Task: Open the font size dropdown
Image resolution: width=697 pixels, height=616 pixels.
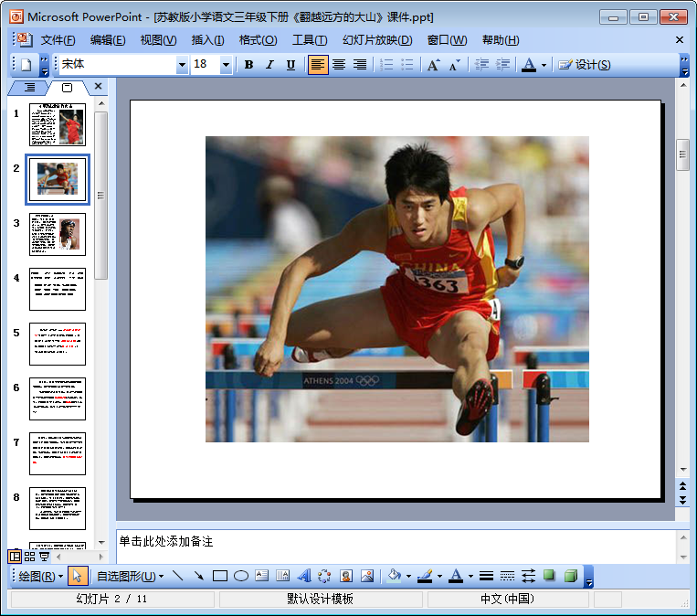Action: click(226, 65)
